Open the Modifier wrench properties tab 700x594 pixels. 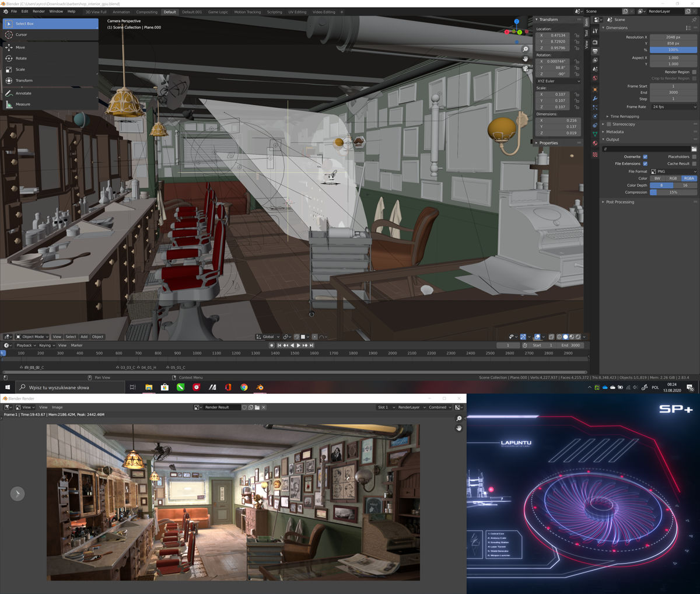(594, 98)
